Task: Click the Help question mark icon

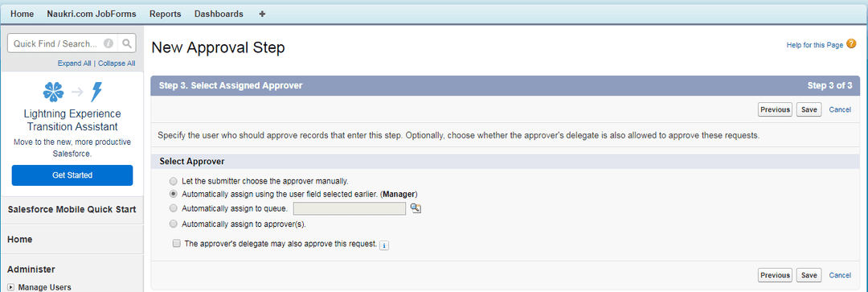Action: [x=851, y=44]
